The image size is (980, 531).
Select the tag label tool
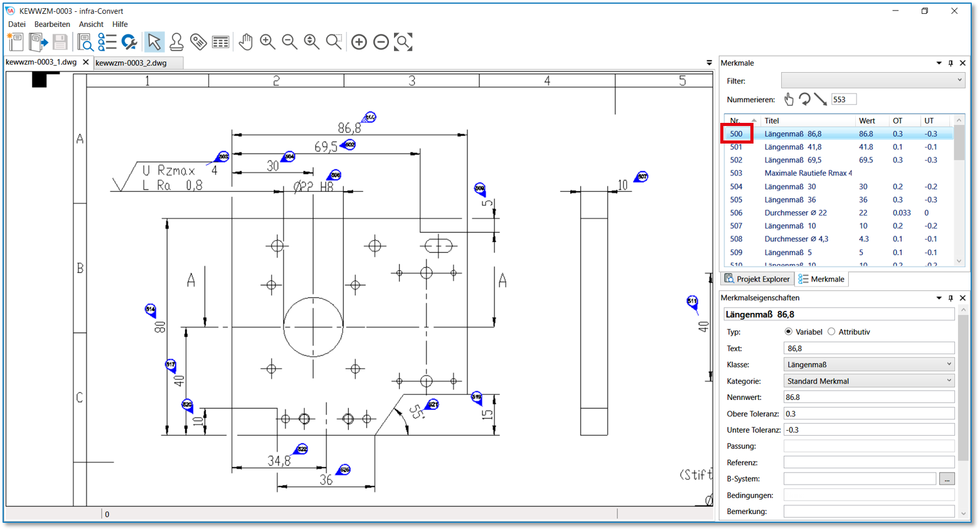[x=198, y=42]
